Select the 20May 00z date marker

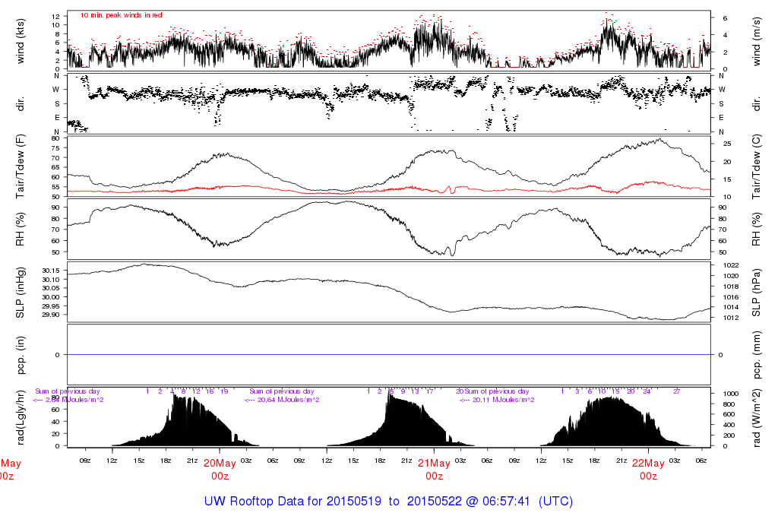pyautogui.click(x=220, y=469)
